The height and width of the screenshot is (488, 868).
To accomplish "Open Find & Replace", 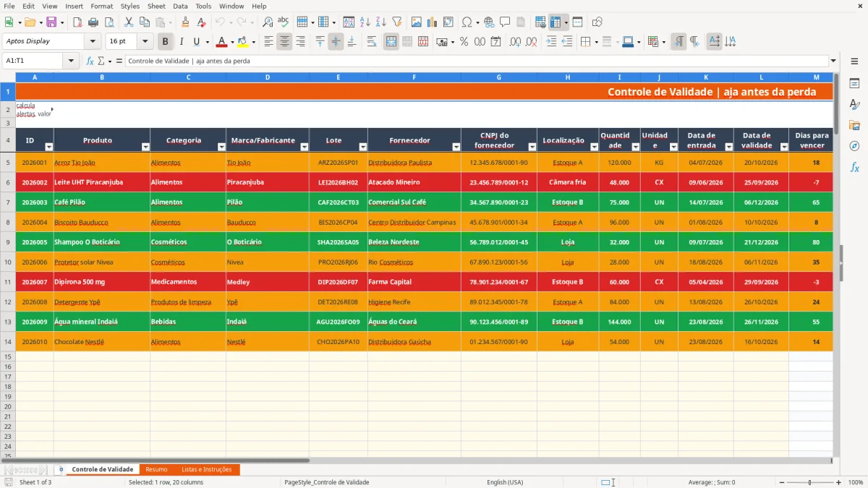I will click(268, 22).
